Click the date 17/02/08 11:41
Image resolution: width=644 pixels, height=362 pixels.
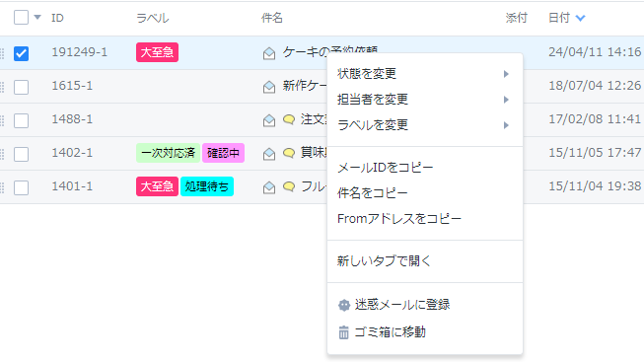595,119
